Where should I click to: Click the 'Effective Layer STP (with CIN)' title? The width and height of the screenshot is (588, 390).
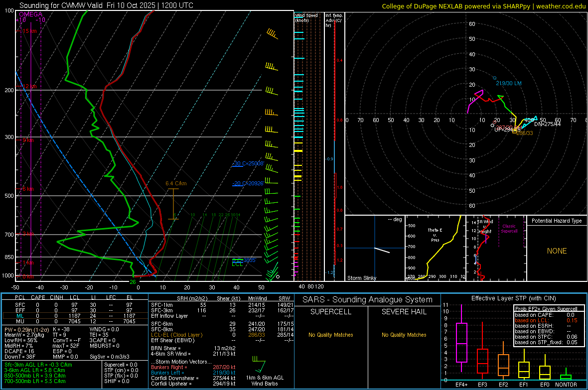514,298
